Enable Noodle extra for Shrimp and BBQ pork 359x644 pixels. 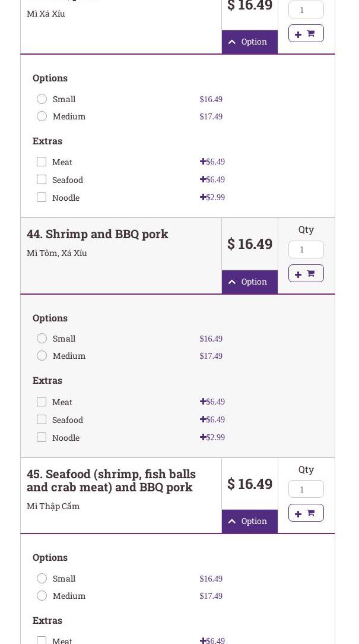point(42,437)
